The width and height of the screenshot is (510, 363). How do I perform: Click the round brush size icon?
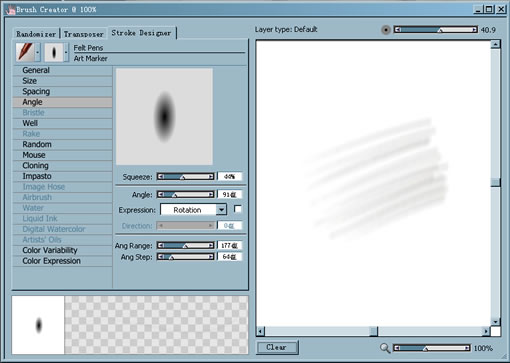386,30
